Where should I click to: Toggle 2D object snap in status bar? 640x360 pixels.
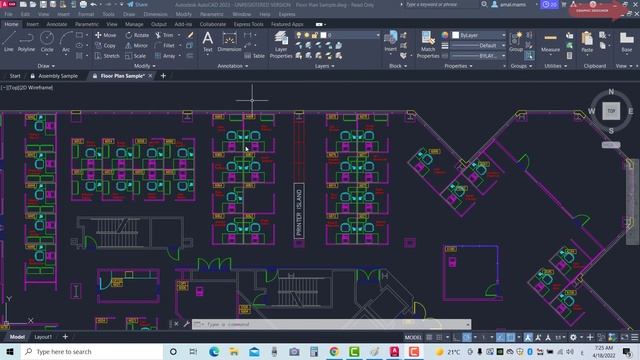510,337
